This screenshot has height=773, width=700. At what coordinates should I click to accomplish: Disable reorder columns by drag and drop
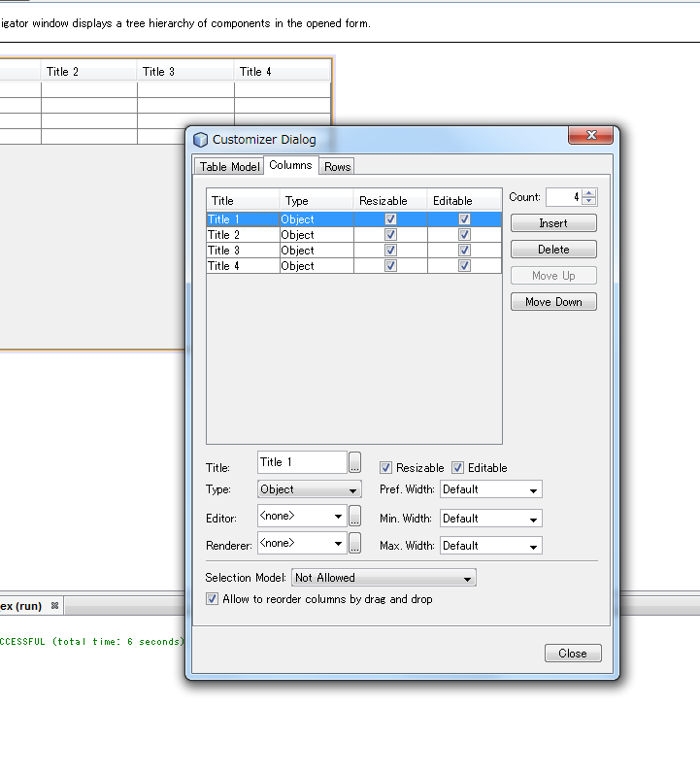click(212, 599)
